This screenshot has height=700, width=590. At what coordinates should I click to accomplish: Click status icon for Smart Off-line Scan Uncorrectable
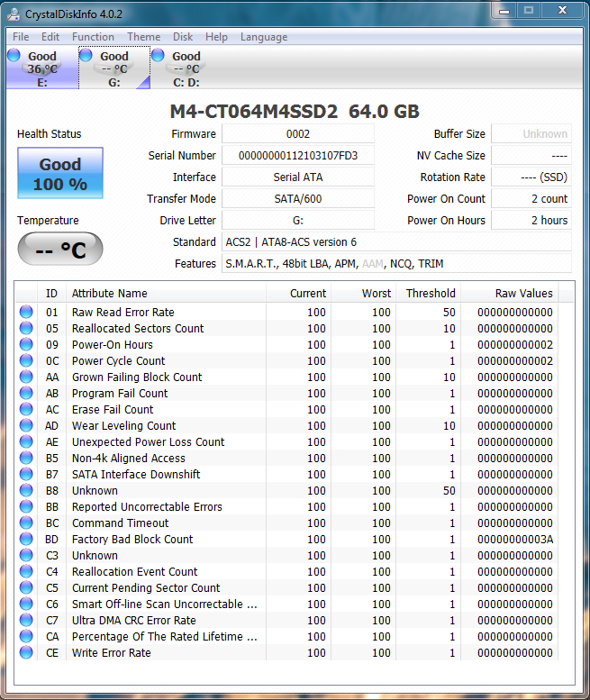pos(26,604)
